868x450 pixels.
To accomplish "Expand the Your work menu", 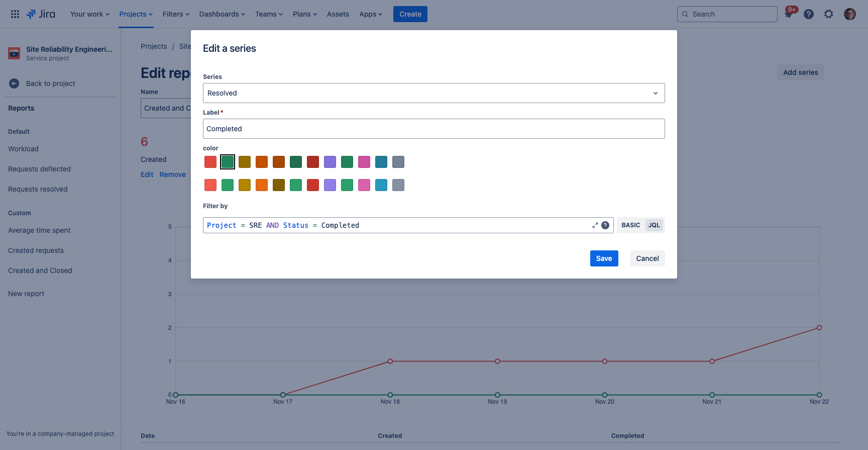I will point(90,14).
